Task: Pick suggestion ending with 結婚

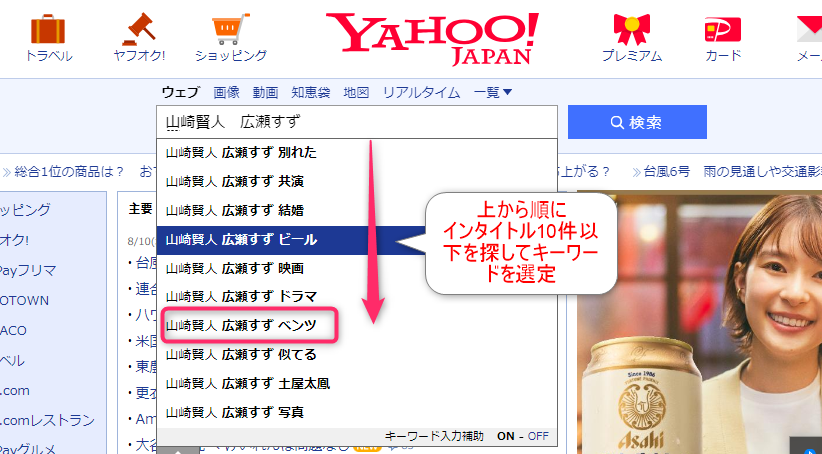Action: pyautogui.click(x=235, y=211)
